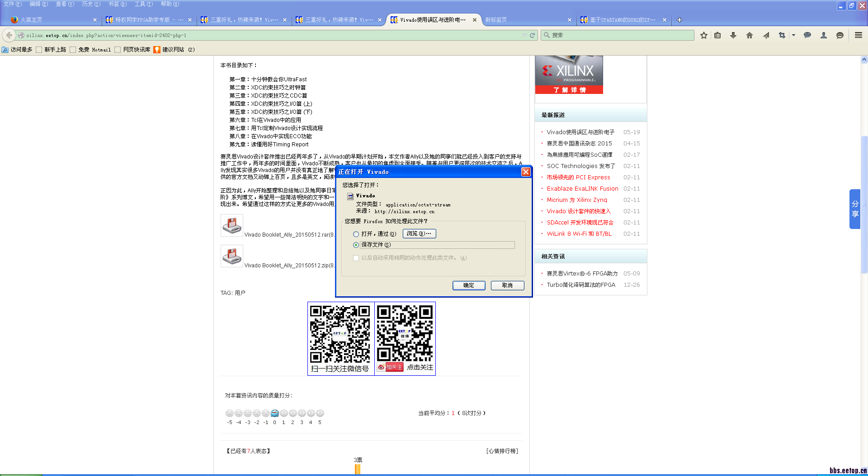The width and height of the screenshot is (868, 476).
Task: Rate the article 5 with the last face
Action: 320,413
